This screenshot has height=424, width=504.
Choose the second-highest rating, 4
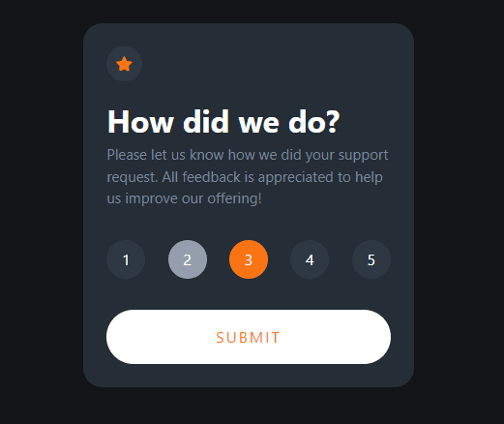tap(310, 259)
